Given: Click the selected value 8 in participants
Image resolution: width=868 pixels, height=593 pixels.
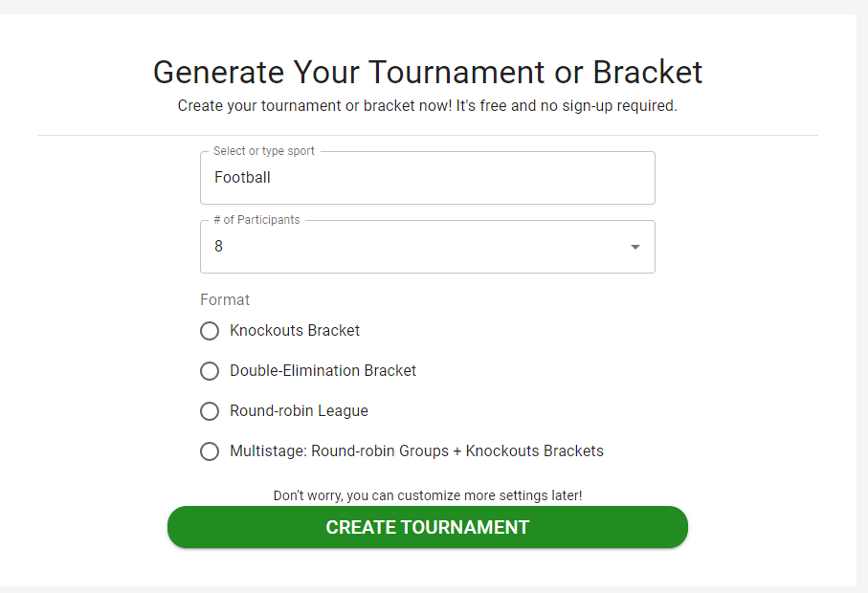Looking at the screenshot, I should 219,247.
